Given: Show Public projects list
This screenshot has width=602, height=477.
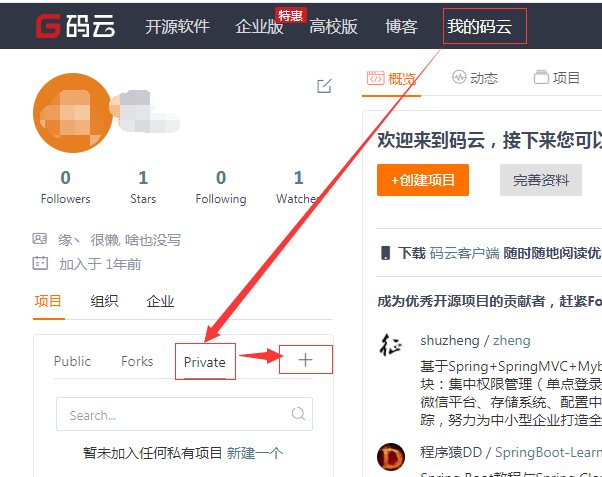Looking at the screenshot, I should (72, 361).
